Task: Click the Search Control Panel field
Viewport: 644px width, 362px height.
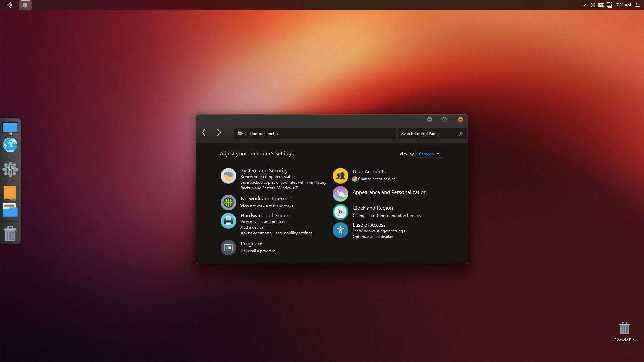Action: coord(428,134)
